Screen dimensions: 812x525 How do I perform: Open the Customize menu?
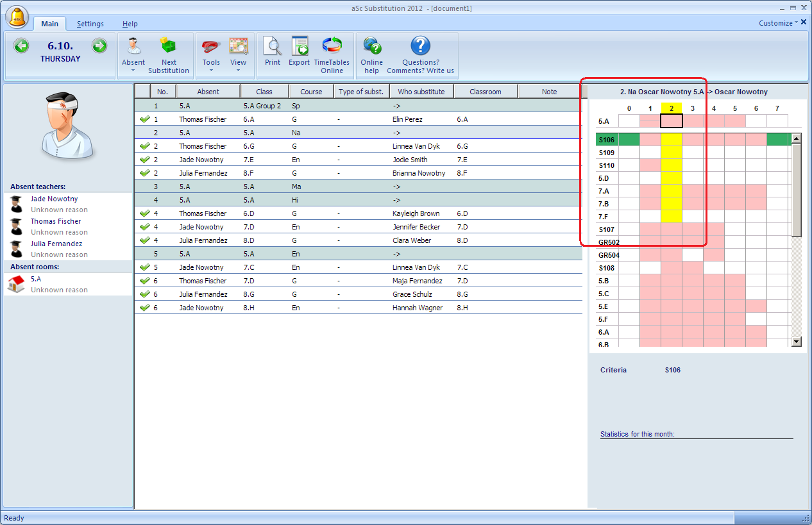coord(778,23)
